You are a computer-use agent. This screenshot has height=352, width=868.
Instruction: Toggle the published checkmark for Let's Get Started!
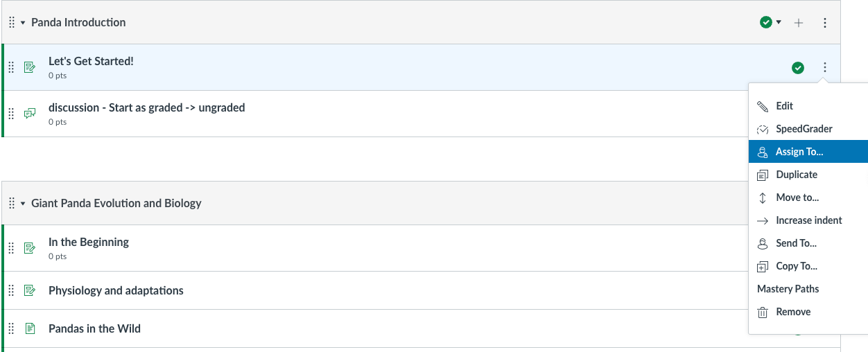pyautogui.click(x=798, y=67)
